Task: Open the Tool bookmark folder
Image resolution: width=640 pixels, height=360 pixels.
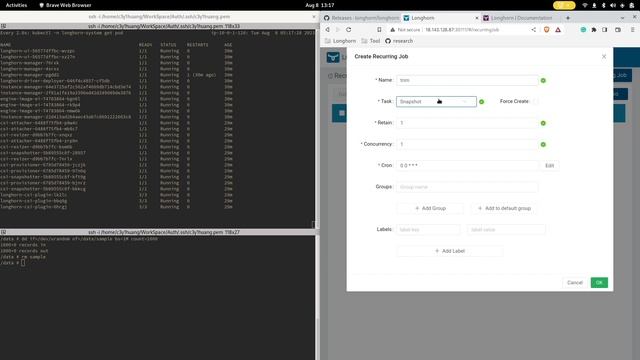Action: 371,41
